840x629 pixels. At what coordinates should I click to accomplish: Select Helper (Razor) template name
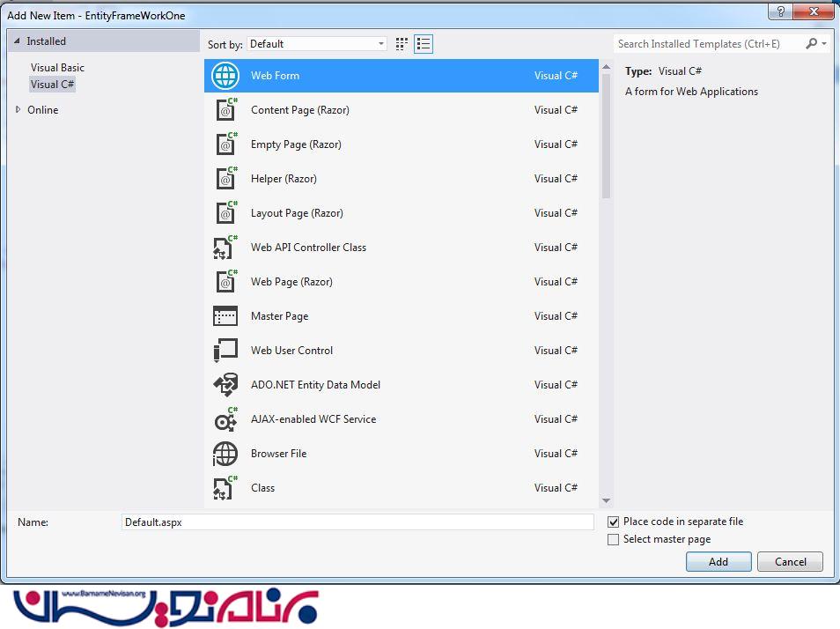284,179
